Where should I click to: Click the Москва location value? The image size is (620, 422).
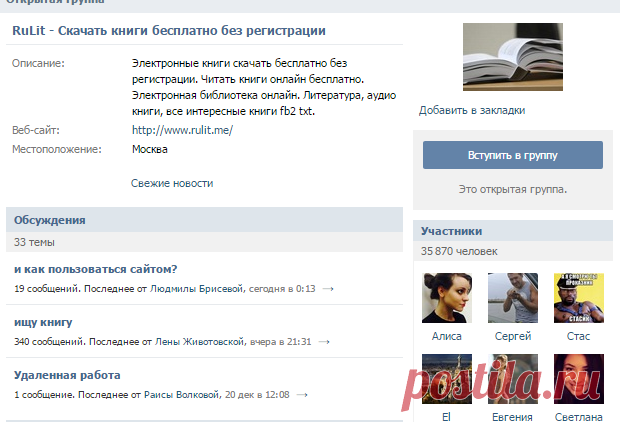point(150,149)
